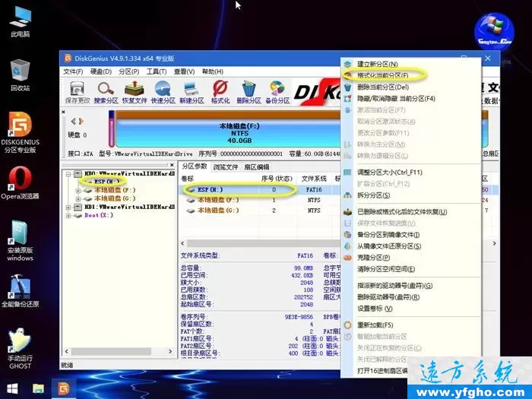Go to previous disk arrow
This screenshot has height=399, width=532.
pyautogui.click(x=73, y=121)
